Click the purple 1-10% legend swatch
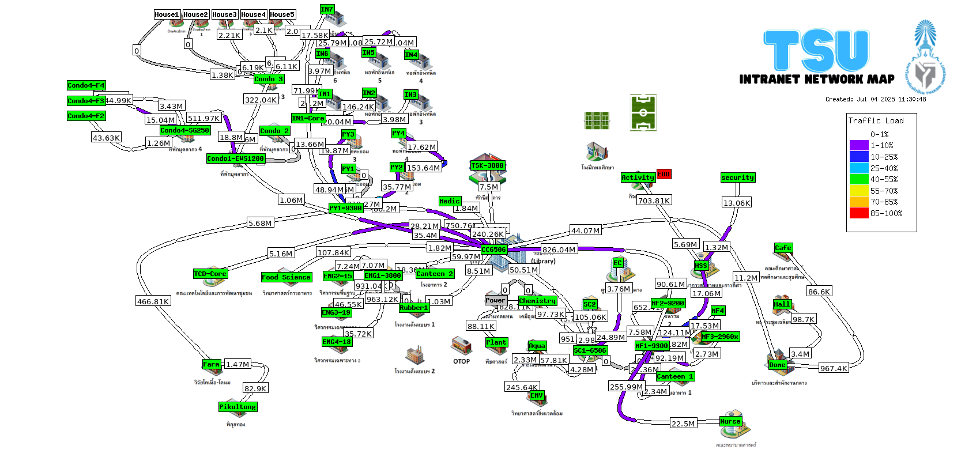Image resolution: width=980 pixels, height=461 pixels. [x=859, y=145]
